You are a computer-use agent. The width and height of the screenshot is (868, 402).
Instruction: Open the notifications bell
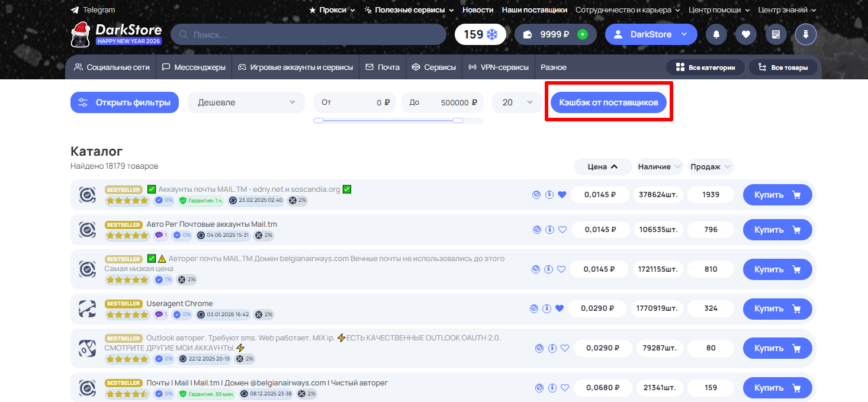tap(716, 34)
